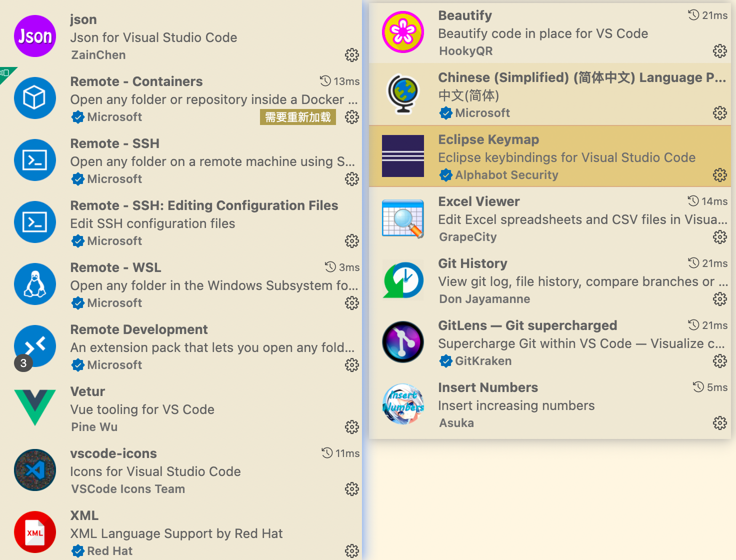Open the manage gear for Beautify
The height and width of the screenshot is (560, 736).
pyautogui.click(x=720, y=51)
